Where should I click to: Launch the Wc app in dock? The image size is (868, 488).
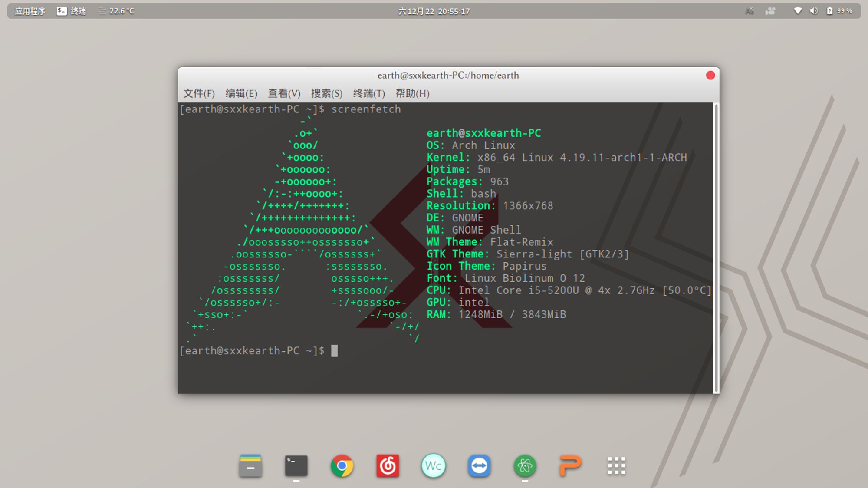click(x=433, y=466)
